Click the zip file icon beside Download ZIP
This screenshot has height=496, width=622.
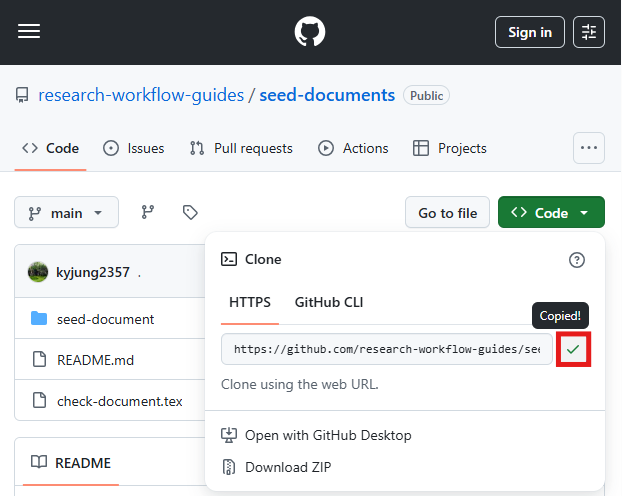229,467
